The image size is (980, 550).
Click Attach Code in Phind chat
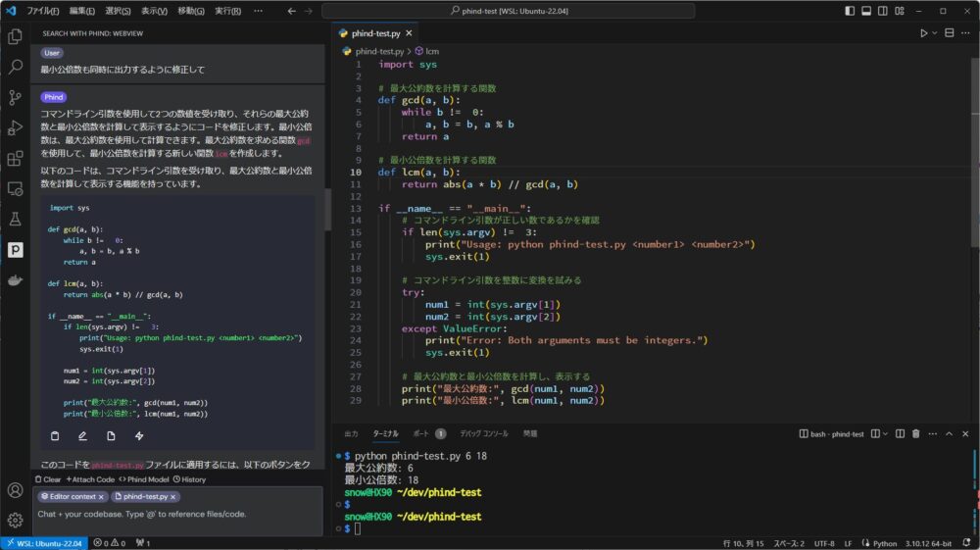coord(90,479)
